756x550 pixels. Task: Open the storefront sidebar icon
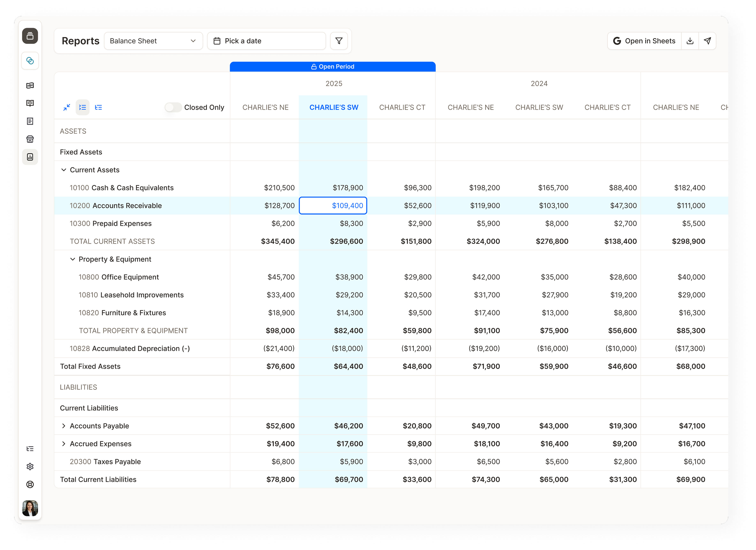click(30, 139)
